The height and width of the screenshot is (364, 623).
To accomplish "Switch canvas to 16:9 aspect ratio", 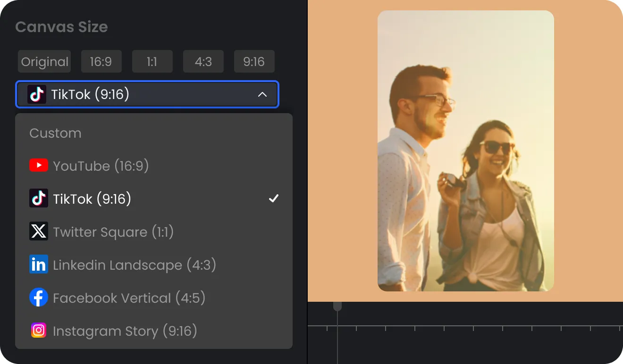I will click(101, 62).
